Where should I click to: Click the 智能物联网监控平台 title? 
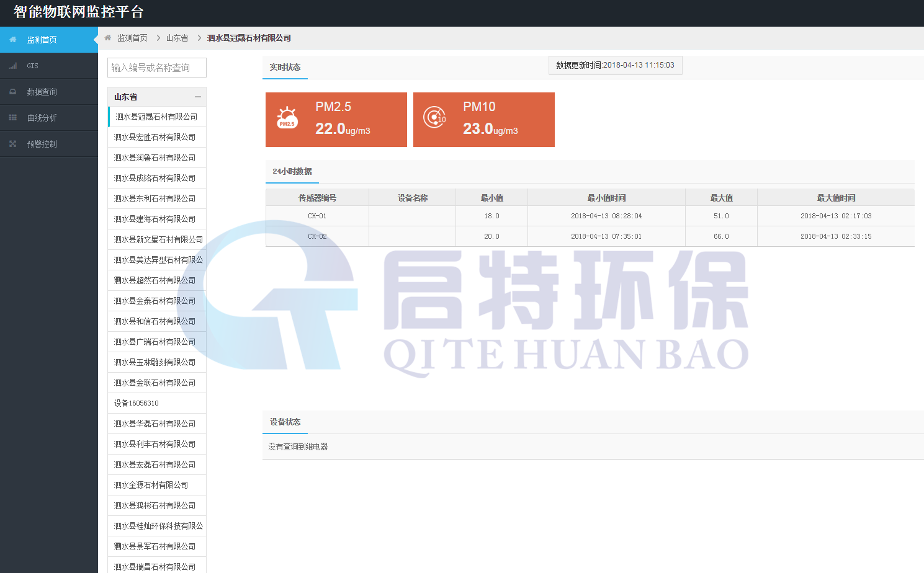(x=79, y=12)
